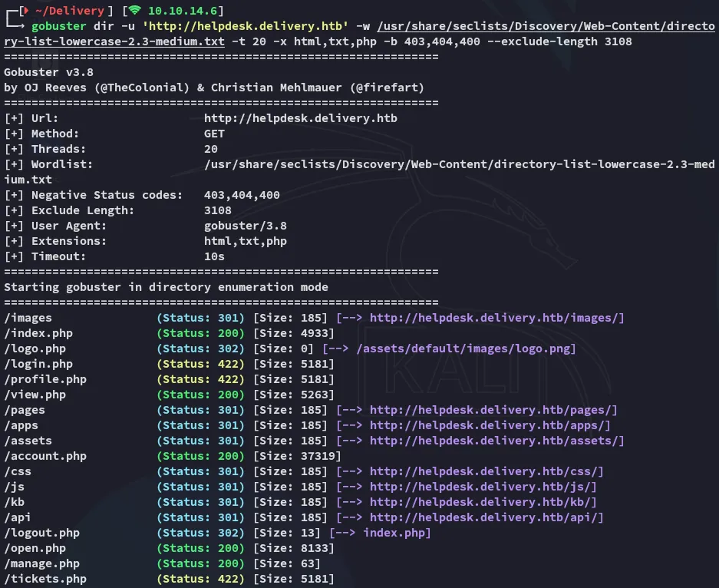Click the green Wi-Fi icon in the prompt

pos(134,11)
